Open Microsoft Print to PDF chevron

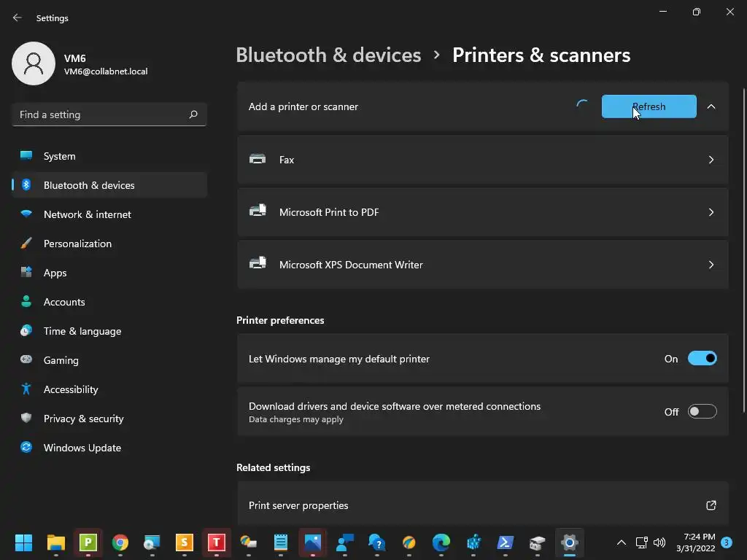(x=711, y=212)
